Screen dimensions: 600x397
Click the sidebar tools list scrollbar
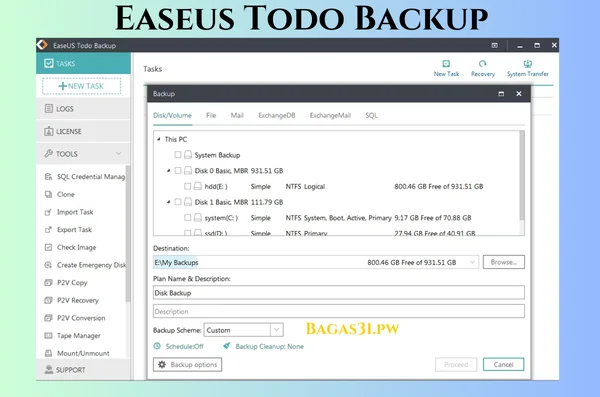pyautogui.click(x=128, y=234)
